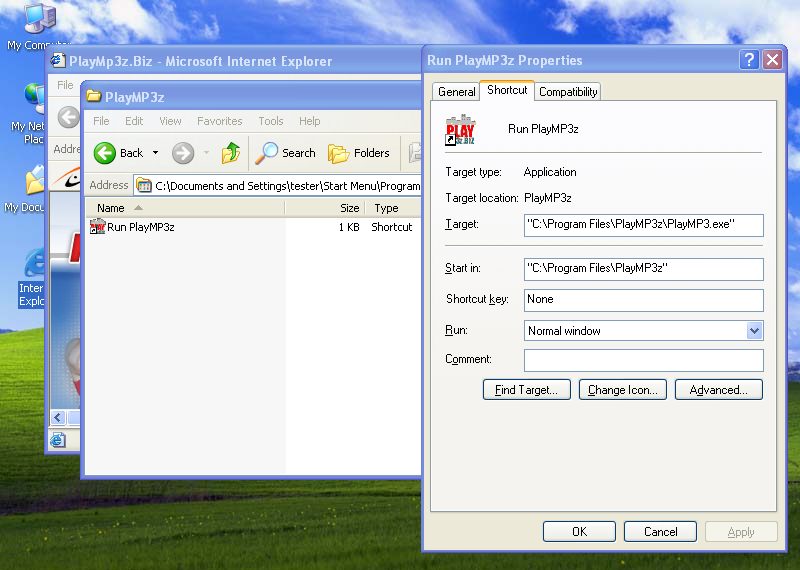Click the 'Application' target type value
Viewport: 800px width, 570px height.
[549, 172]
